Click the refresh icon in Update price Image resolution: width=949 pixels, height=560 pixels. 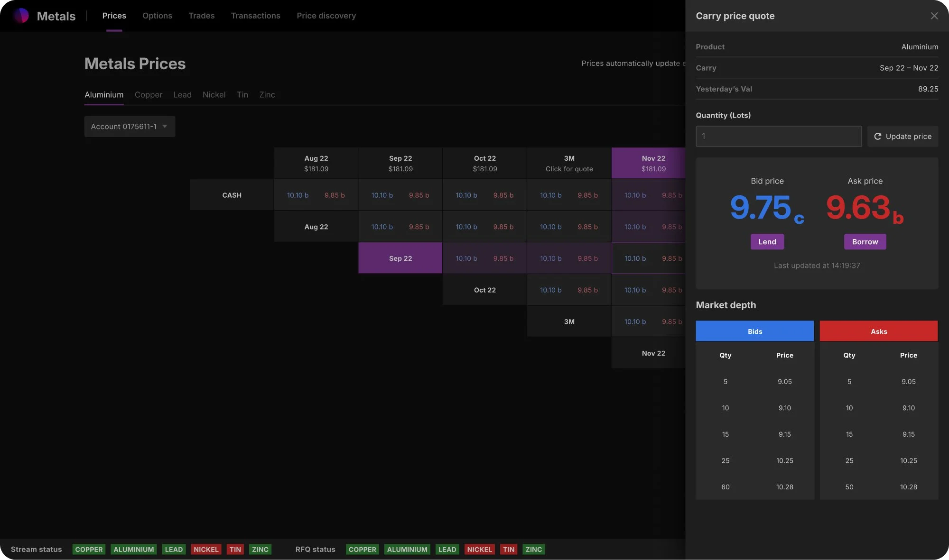[877, 136]
